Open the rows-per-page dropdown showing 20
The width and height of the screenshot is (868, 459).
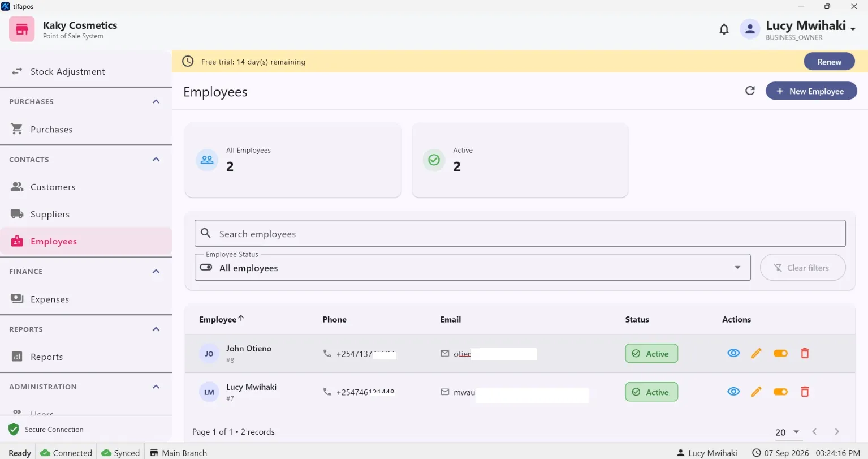click(787, 432)
